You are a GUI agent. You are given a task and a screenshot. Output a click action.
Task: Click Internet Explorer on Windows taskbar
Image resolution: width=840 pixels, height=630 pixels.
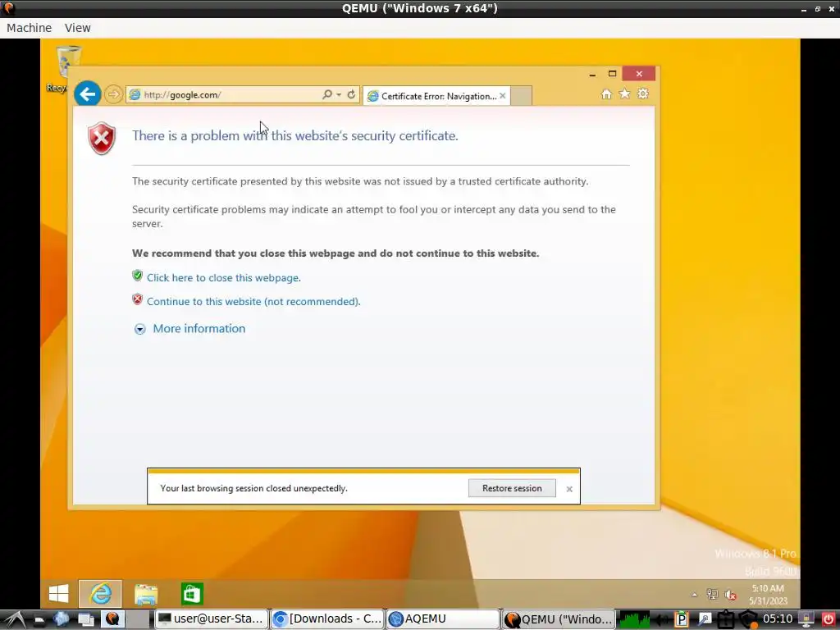click(x=101, y=594)
